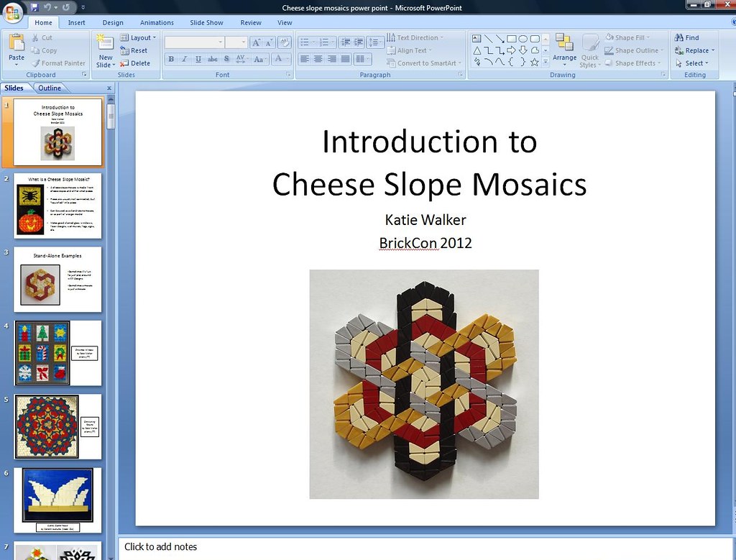The width and height of the screenshot is (736, 560).
Task: Open Quick Styles in the Drawing group
Action: [x=589, y=50]
